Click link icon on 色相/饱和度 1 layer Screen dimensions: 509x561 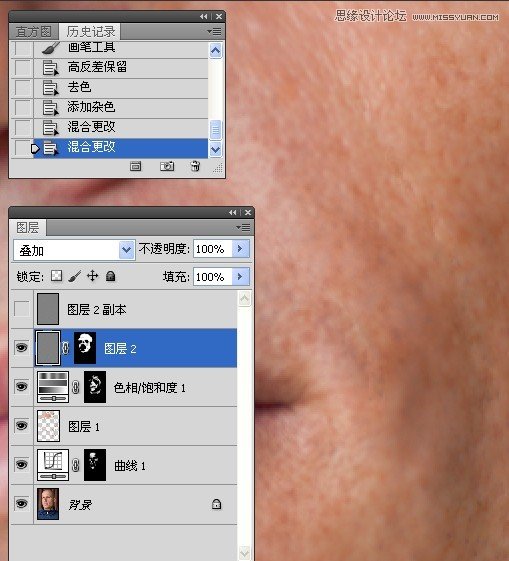[75, 387]
